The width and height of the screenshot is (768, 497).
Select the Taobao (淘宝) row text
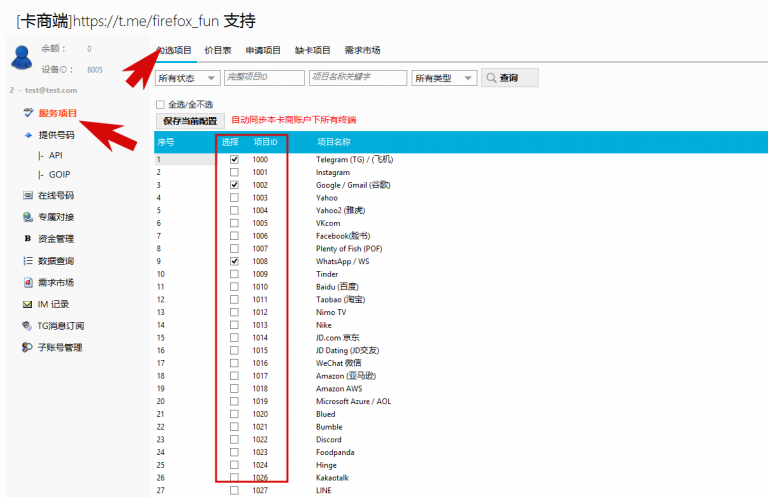click(340, 300)
